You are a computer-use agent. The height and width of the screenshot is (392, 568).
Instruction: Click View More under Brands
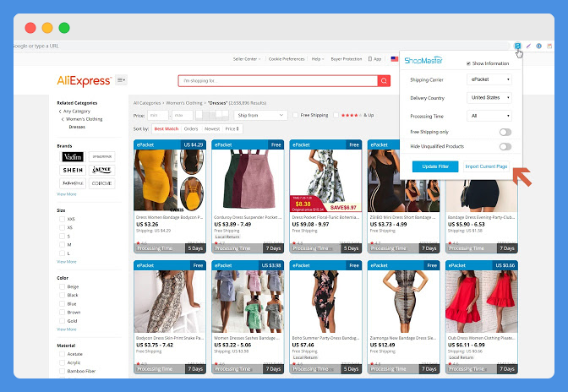coord(67,194)
